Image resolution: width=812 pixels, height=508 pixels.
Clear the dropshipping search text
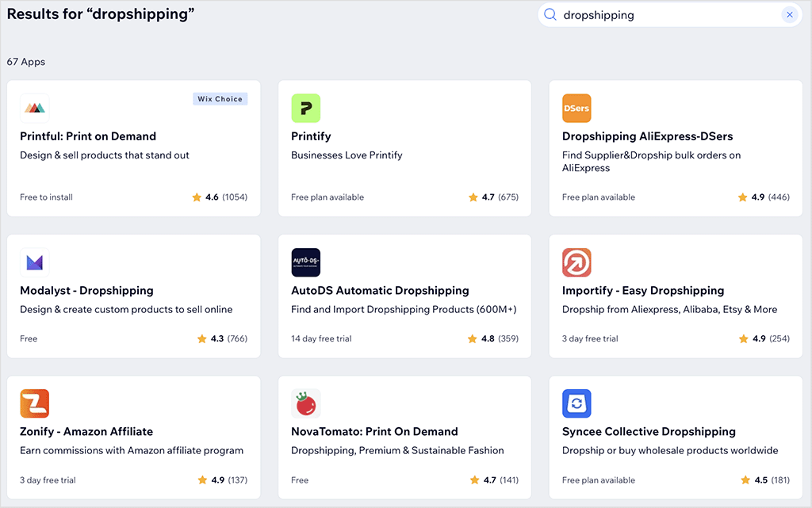(790, 14)
